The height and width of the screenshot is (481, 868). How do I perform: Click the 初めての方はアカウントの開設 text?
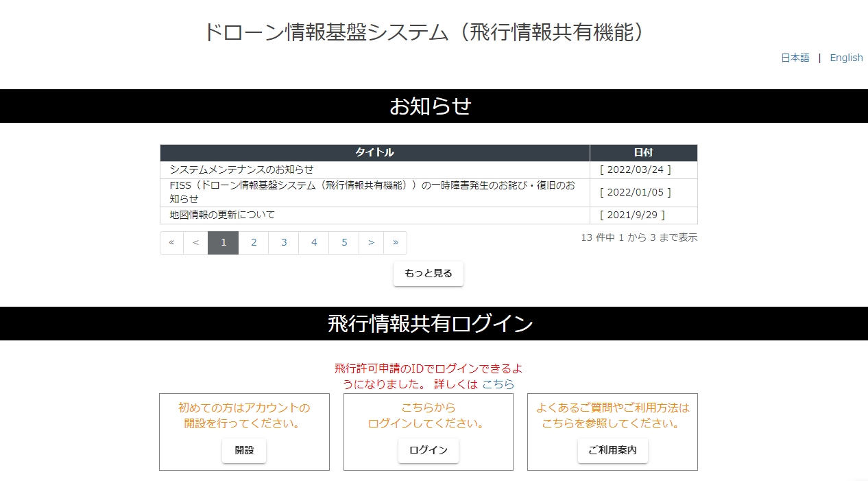click(x=244, y=416)
